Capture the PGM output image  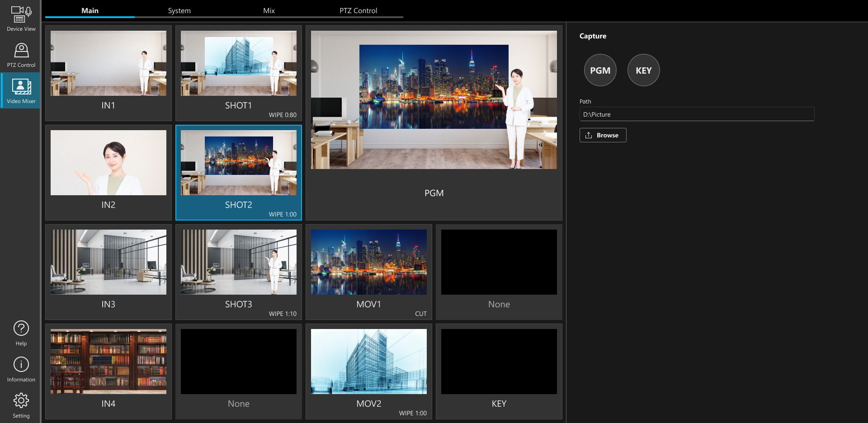pyautogui.click(x=600, y=70)
